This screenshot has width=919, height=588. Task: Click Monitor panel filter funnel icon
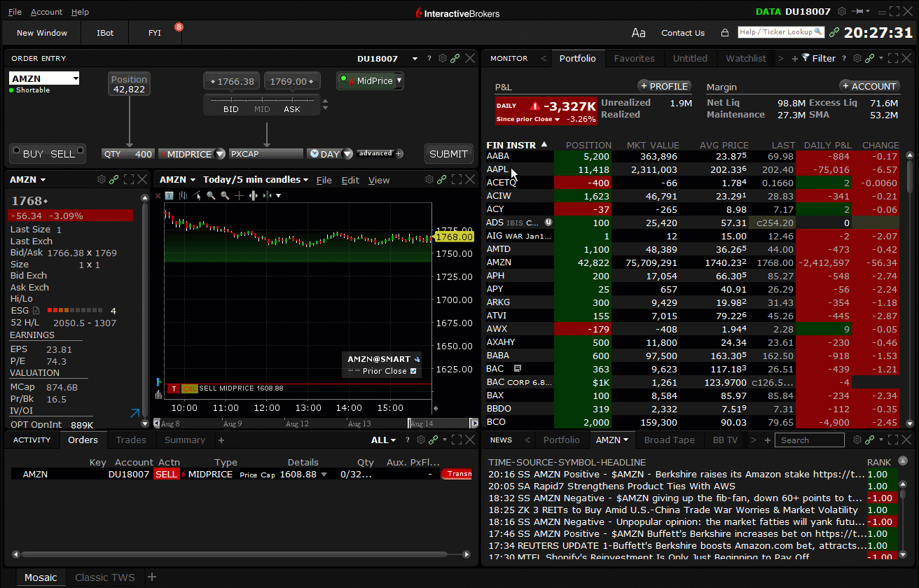806,58
